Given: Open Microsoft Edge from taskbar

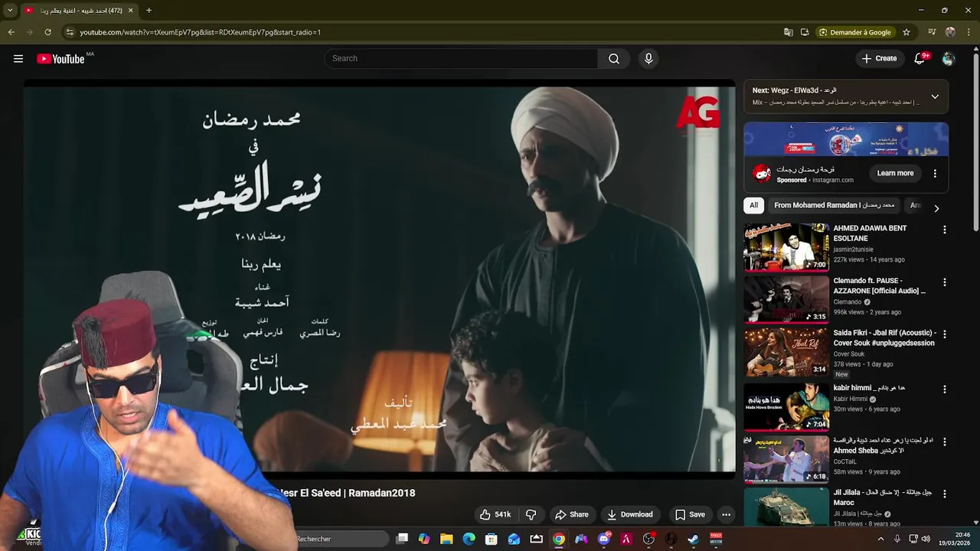Looking at the screenshot, I should (x=469, y=539).
